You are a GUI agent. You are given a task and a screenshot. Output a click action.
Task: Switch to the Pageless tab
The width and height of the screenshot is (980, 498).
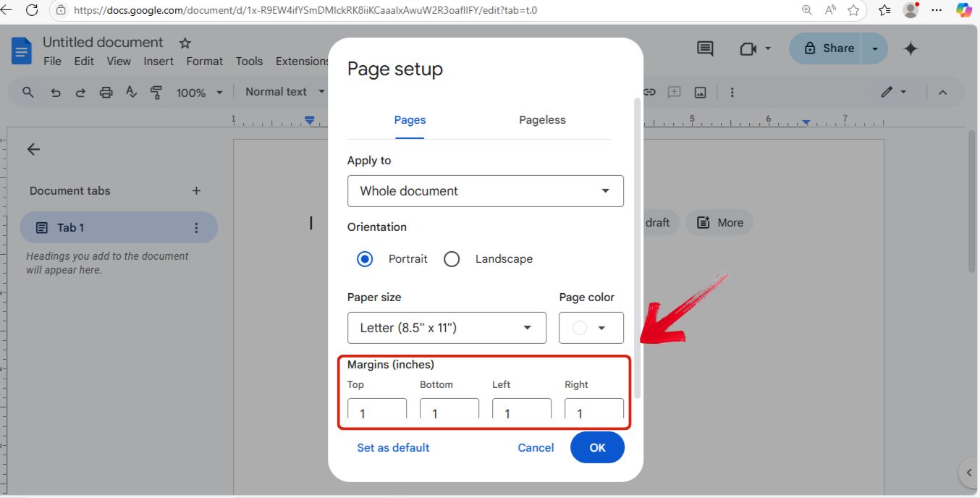[541, 119]
